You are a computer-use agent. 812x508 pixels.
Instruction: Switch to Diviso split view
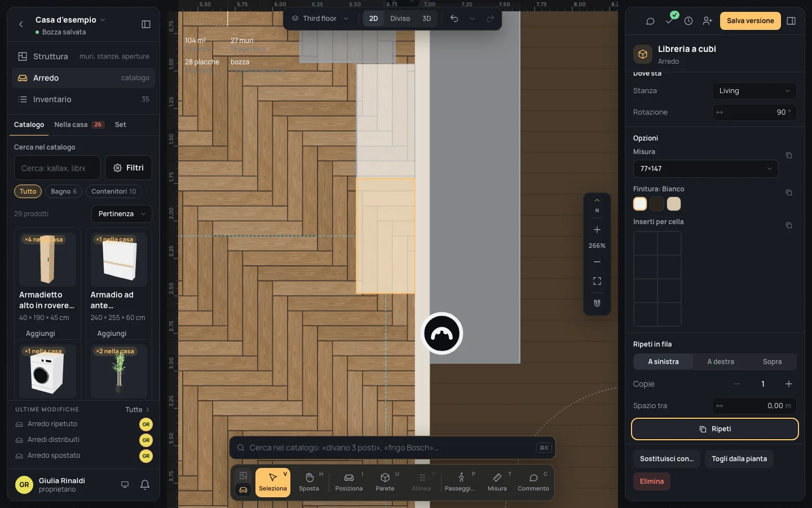point(400,19)
